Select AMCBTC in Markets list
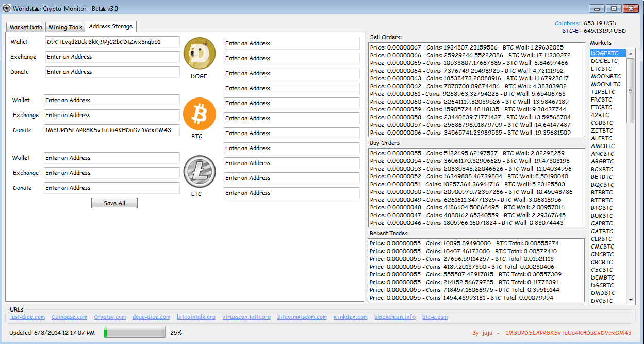 pos(608,146)
